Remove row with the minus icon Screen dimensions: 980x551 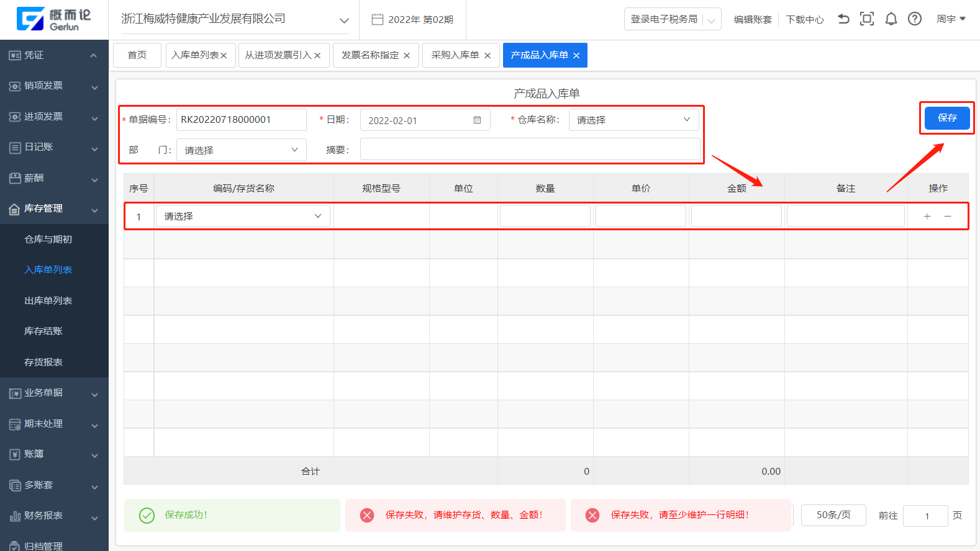pyautogui.click(x=948, y=217)
